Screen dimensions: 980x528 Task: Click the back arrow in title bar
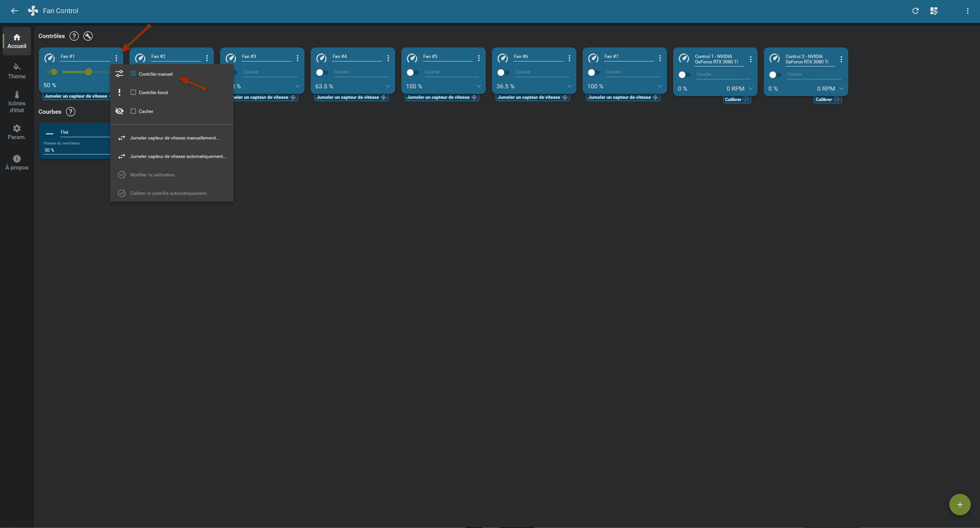[x=14, y=11]
